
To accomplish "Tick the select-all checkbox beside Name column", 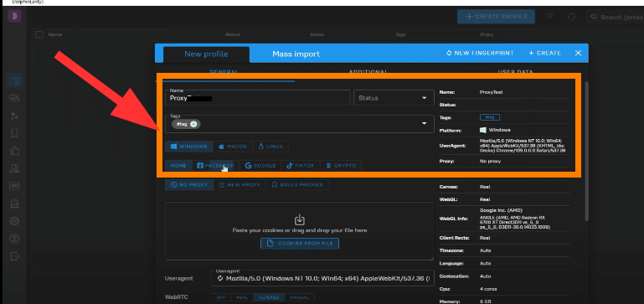I will 39,35.
